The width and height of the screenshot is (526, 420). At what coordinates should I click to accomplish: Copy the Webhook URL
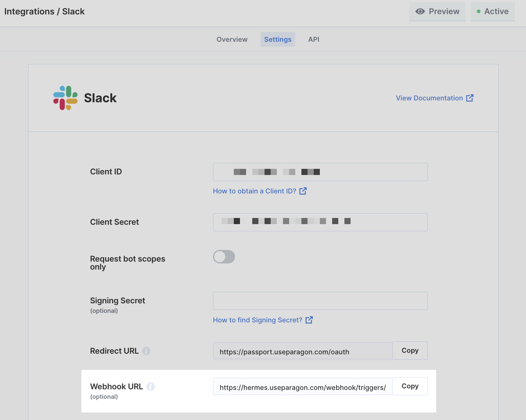point(410,386)
